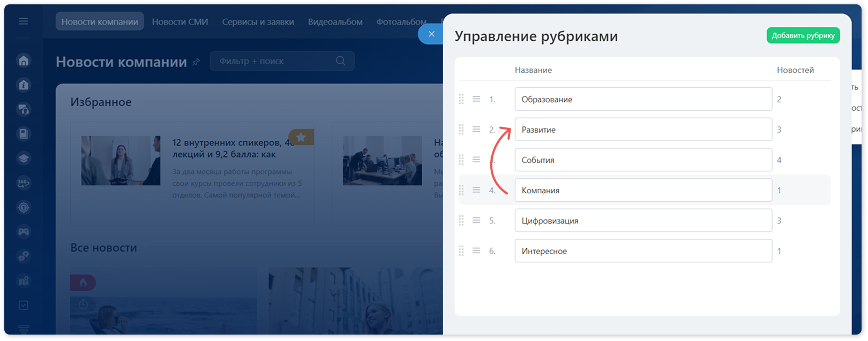Click the Фильтр + поиск search field

pos(282,61)
